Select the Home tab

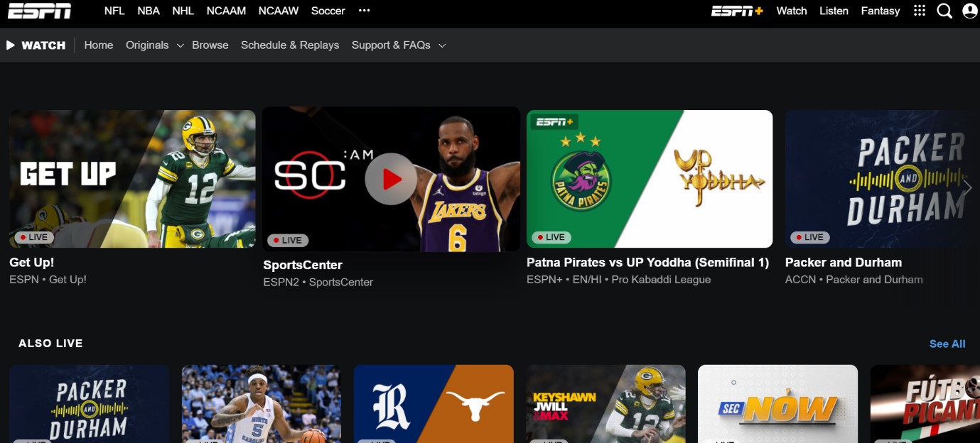pos(99,45)
